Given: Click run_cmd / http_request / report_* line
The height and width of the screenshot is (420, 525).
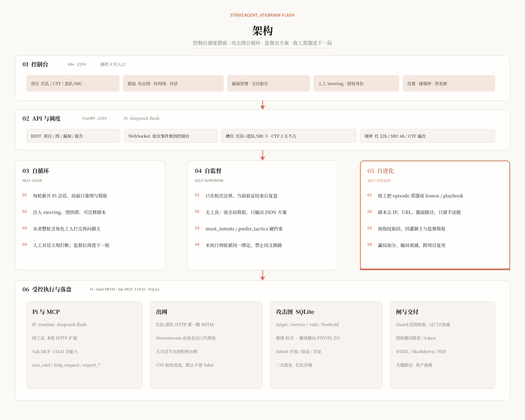Looking at the screenshot, I should click(66, 365).
